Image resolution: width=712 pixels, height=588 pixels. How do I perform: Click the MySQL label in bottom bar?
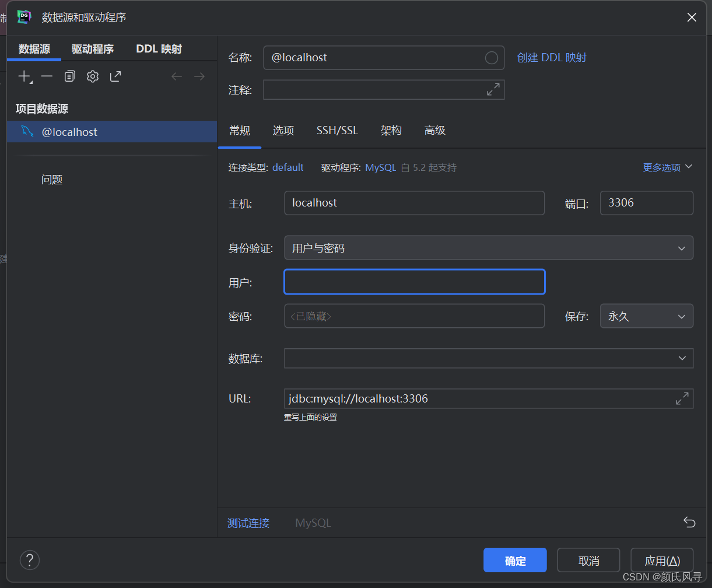(x=313, y=523)
